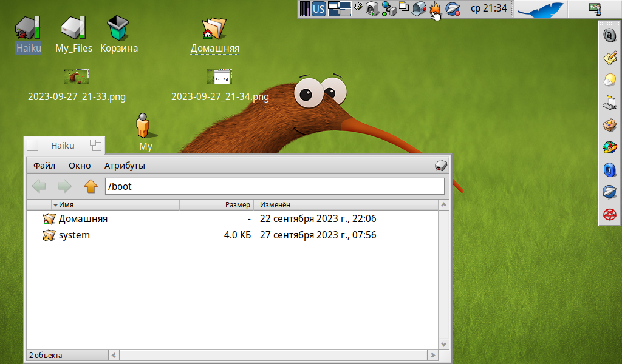The height and width of the screenshot is (364, 622).
Task: Open the Файл menu
Action: click(44, 166)
